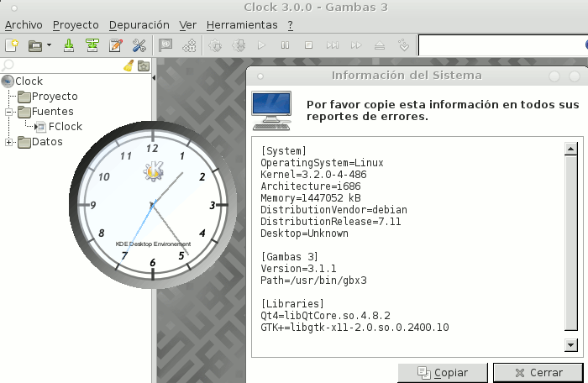Image resolution: width=588 pixels, height=383 pixels.
Task: Create a new project with the star page icon
Action: 12,45
